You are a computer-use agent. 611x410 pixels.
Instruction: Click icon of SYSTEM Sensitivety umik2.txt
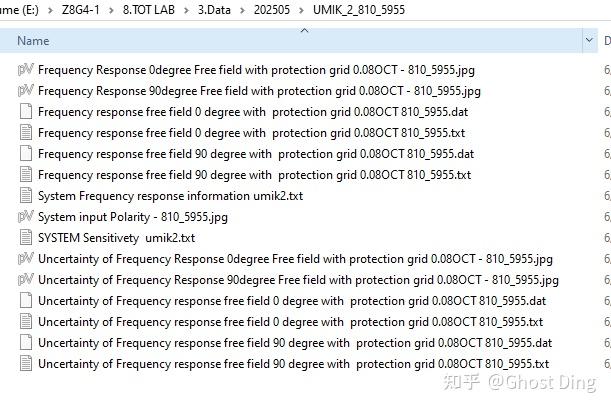pyautogui.click(x=26, y=238)
